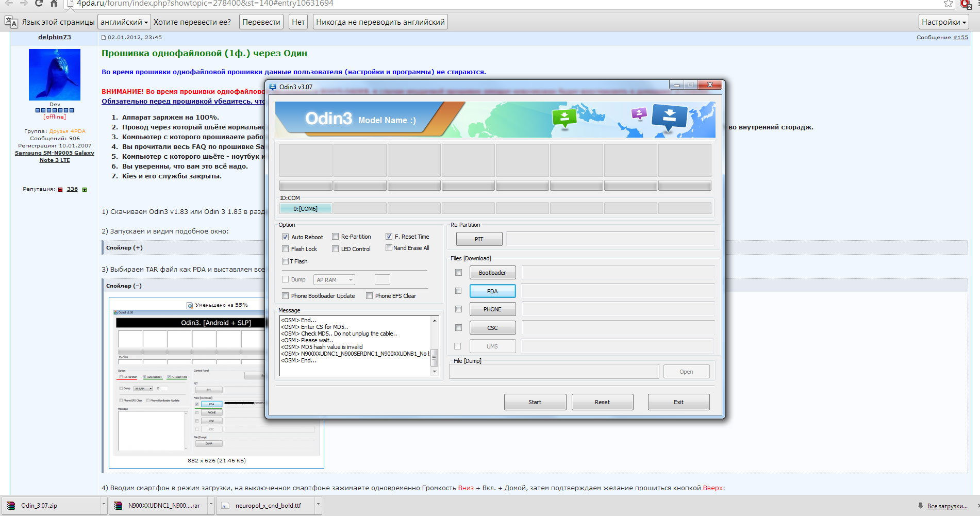Open the translation 'Настройки' dropdown
The height and width of the screenshot is (516, 980).
tap(944, 22)
